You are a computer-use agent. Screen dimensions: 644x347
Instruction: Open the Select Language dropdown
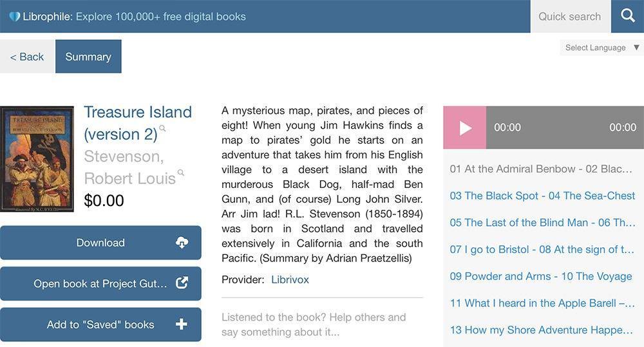click(601, 48)
